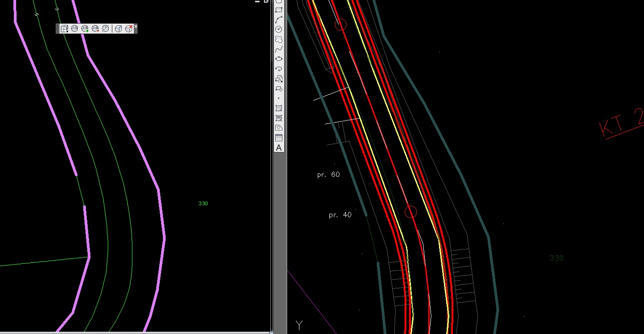The width and height of the screenshot is (644, 334).
Task: Select the Revision Cloud tool
Action: [279, 39]
